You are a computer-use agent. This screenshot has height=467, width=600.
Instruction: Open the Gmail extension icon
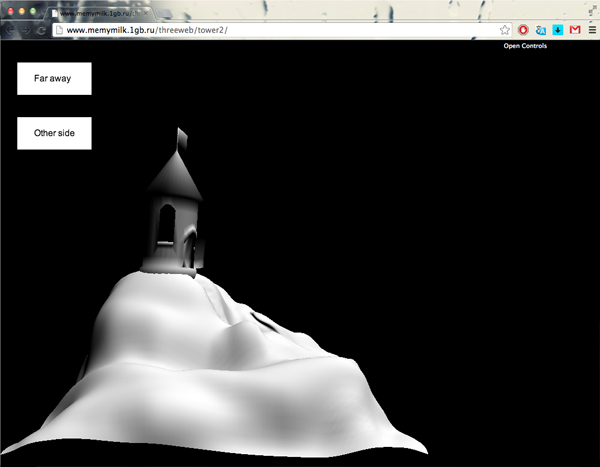click(575, 30)
